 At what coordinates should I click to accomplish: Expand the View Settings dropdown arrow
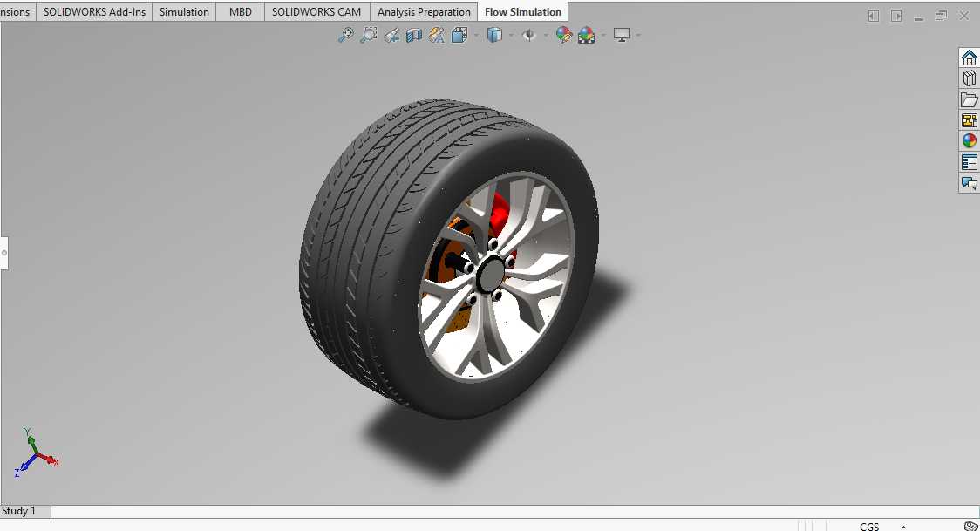[638, 36]
